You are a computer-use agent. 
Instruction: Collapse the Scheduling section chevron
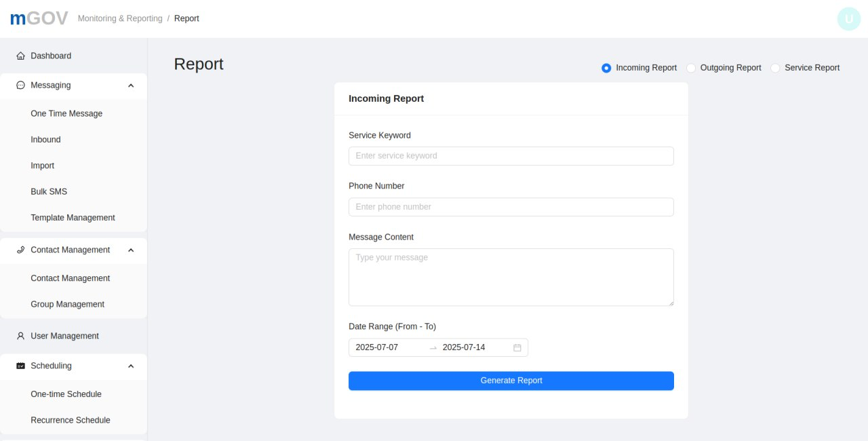point(131,366)
